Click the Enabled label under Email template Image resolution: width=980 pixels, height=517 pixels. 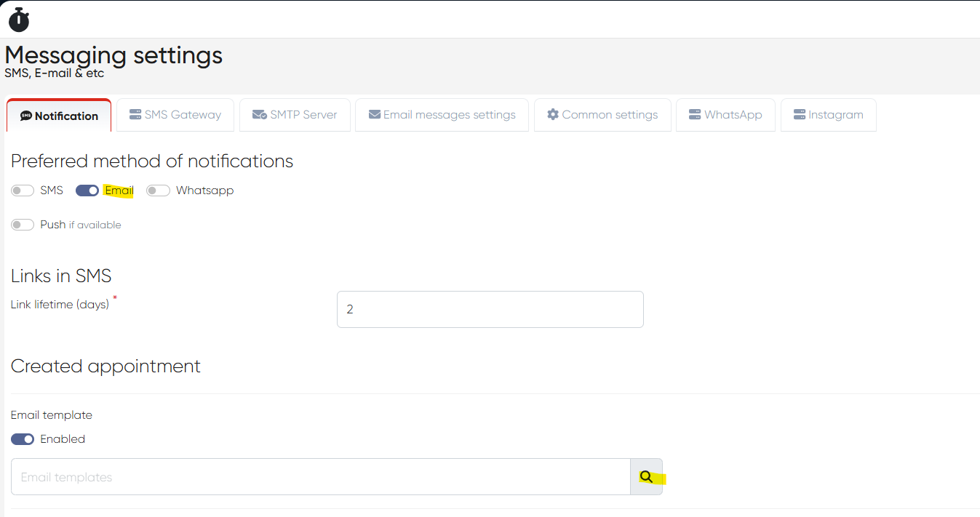[x=63, y=439]
